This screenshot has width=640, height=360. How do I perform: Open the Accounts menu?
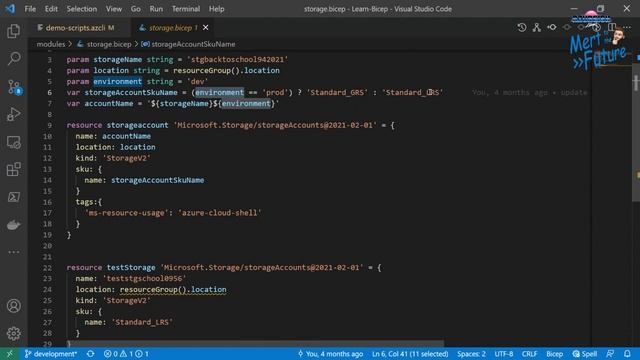tap(13, 306)
